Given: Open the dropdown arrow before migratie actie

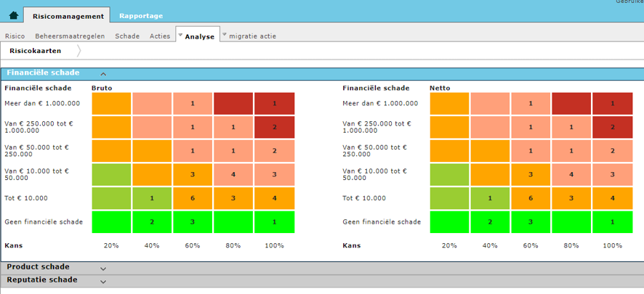Looking at the screenshot, I should coord(225,35).
